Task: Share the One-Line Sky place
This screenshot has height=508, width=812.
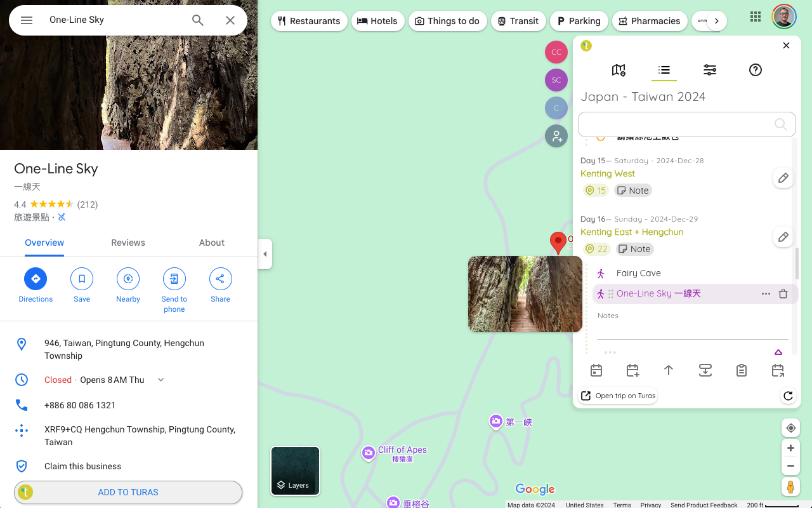Action: point(221,285)
